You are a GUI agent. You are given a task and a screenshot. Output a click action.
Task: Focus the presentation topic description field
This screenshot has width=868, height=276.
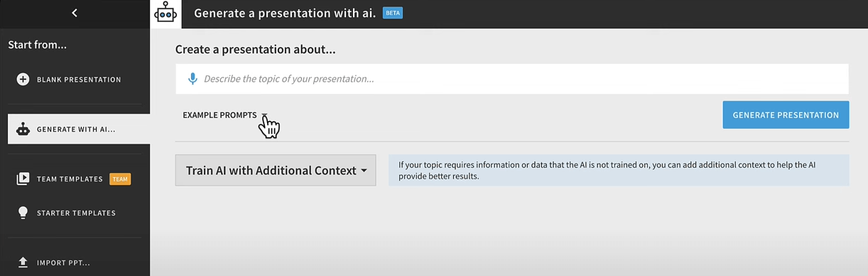coord(512,79)
